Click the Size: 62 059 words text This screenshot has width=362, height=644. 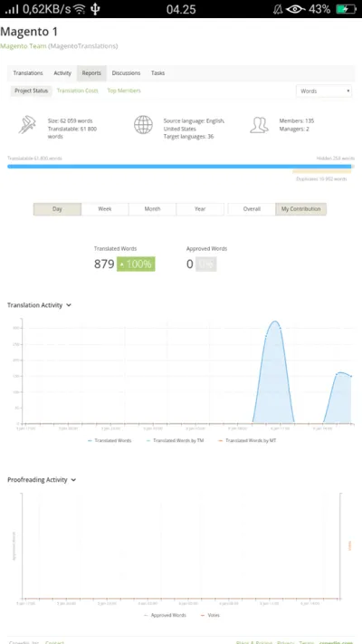[x=71, y=120]
